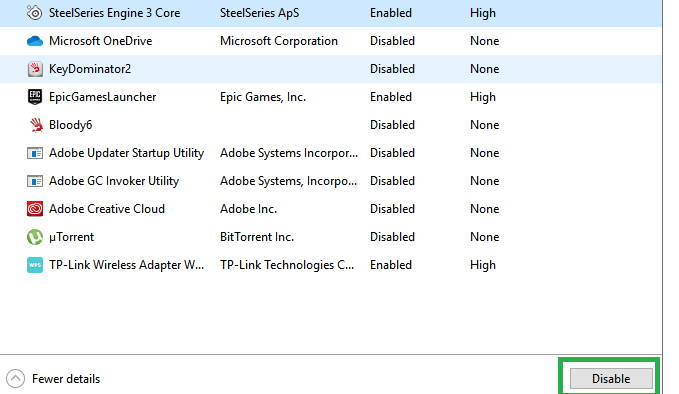Click publisher Microsoft Corporation
This screenshot has width=679, height=394.
[x=278, y=41]
